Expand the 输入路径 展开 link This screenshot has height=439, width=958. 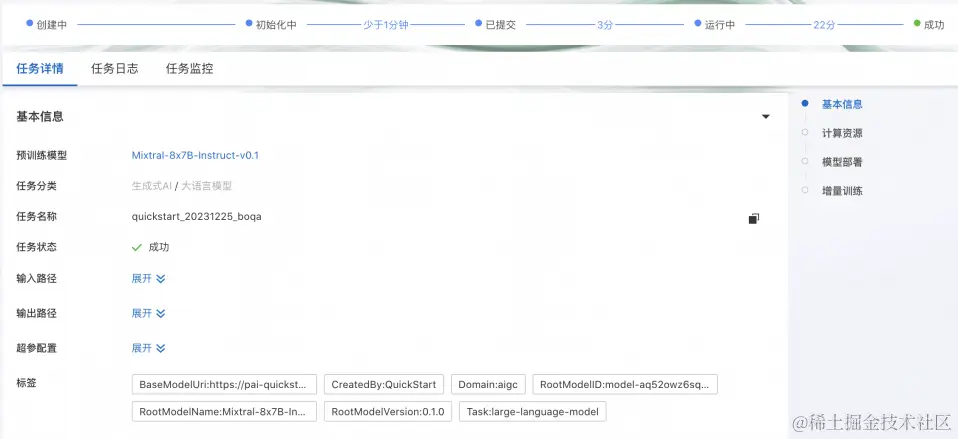[x=148, y=278]
